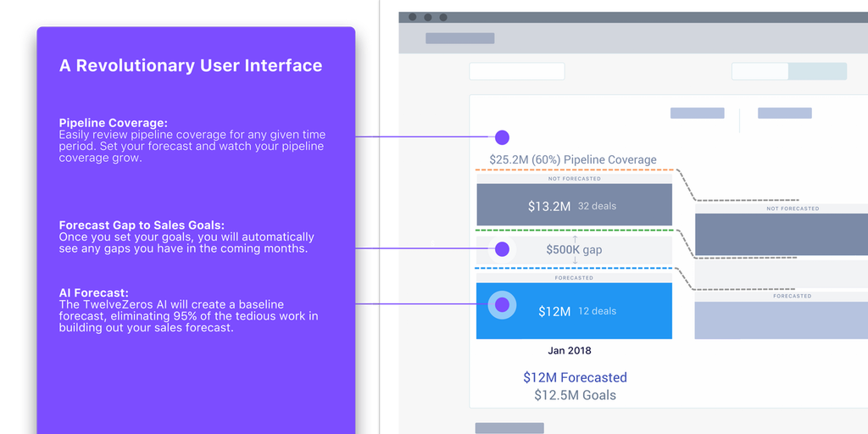The width and height of the screenshot is (868, 434).
Task: Click the Pipeline Coverage purple marker dot
Action: (502, 137)
